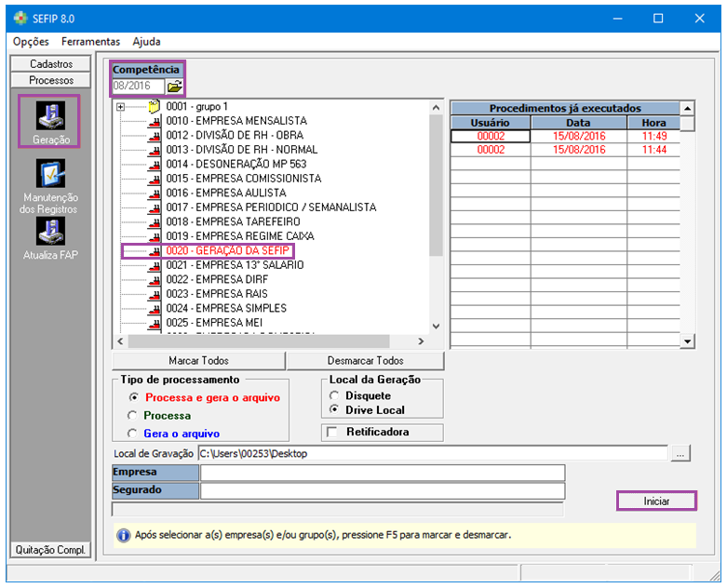This screenshot has height=588, width=727.
Task: Click the 11:44 time cell
Action: (x=653, y=150)
